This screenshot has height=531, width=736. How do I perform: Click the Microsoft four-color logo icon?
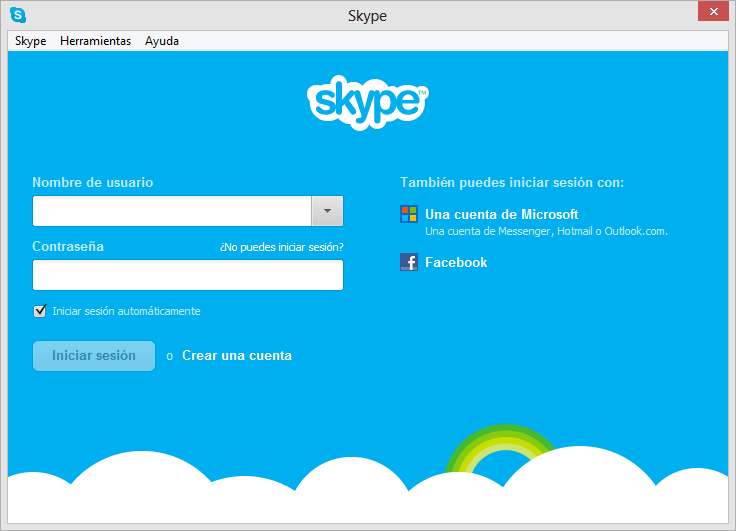[x=409, y=215]
